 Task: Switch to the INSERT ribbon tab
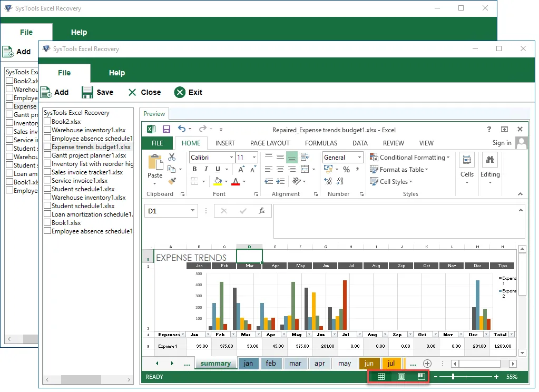(225, 143)
